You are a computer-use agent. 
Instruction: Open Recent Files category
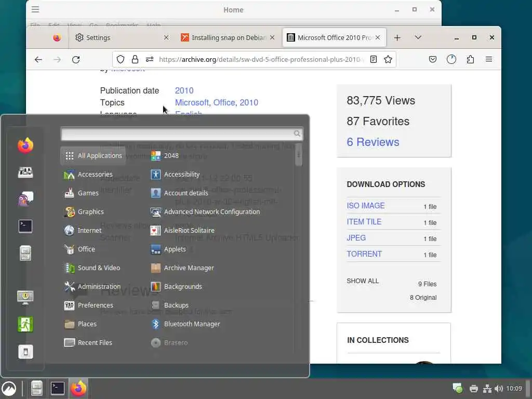coord(88,343)
